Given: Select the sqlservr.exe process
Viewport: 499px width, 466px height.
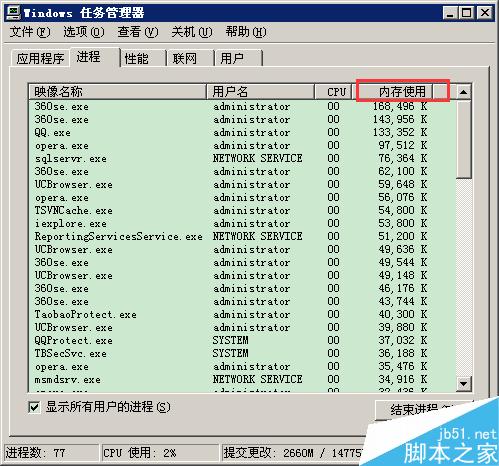Looking at the screenshot, I should click(x=242, y=158).
